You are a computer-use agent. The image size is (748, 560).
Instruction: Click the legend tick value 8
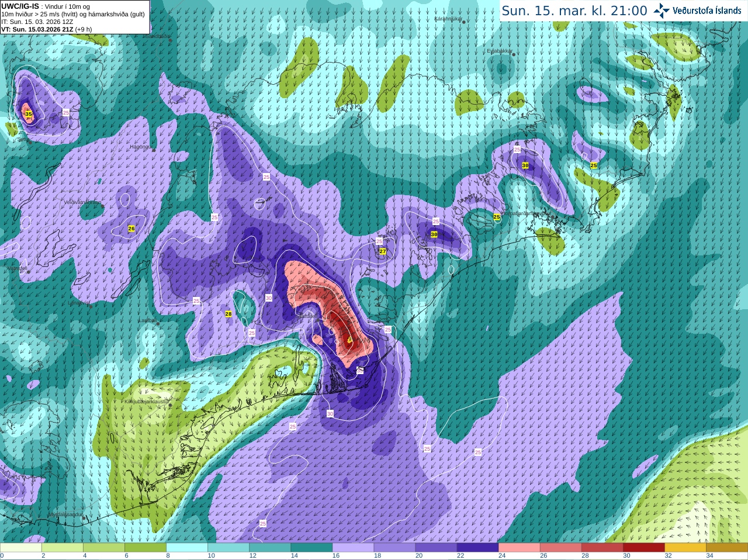click(x=168, y=556)
